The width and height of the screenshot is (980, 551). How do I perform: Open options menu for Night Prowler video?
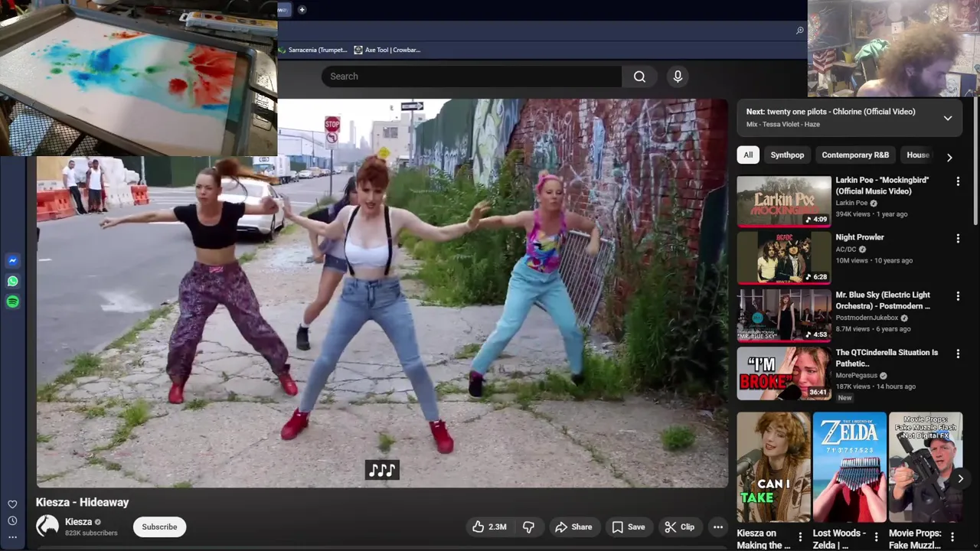958,239
